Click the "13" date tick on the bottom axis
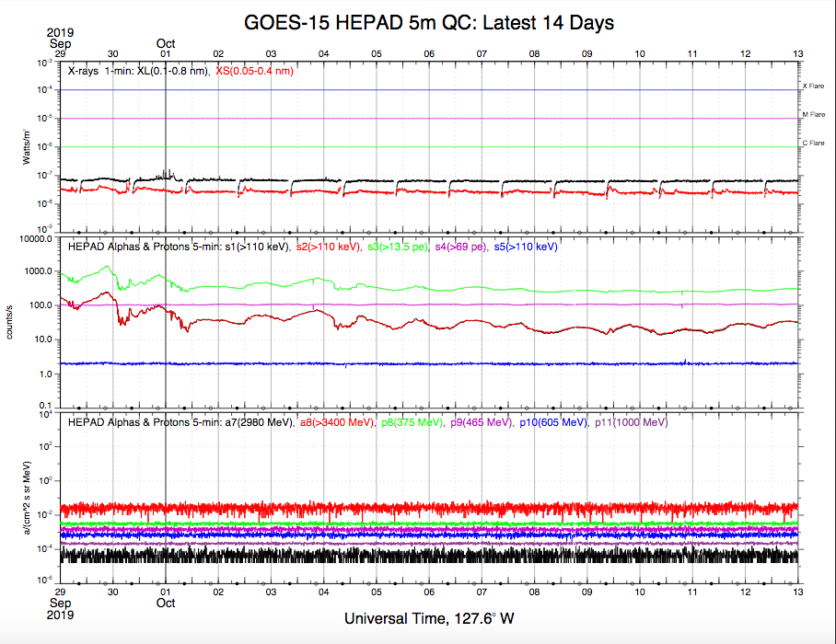 pyautogui.click(x=797, y=592)
